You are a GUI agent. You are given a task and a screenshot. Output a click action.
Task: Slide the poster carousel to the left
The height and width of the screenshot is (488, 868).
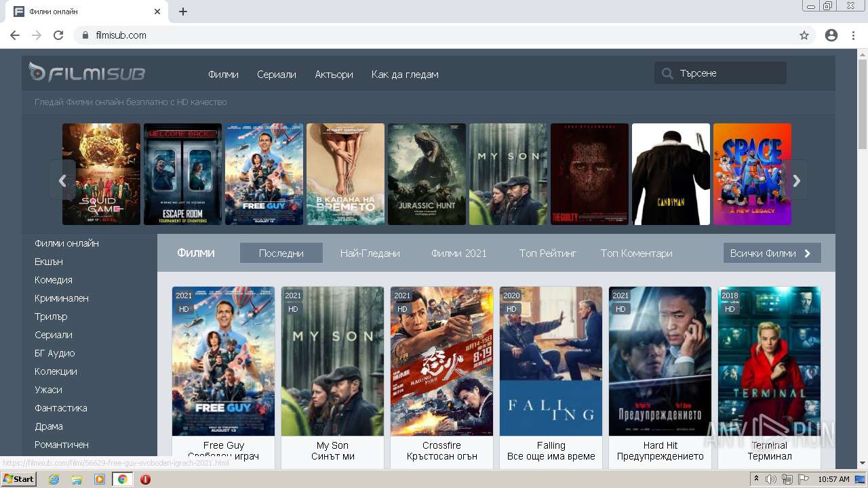62,180
